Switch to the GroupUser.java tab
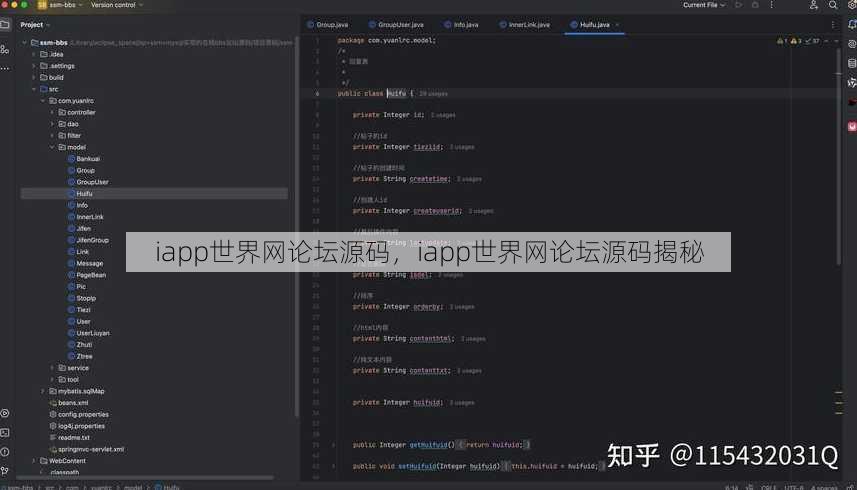 click(x=396, y=25)
